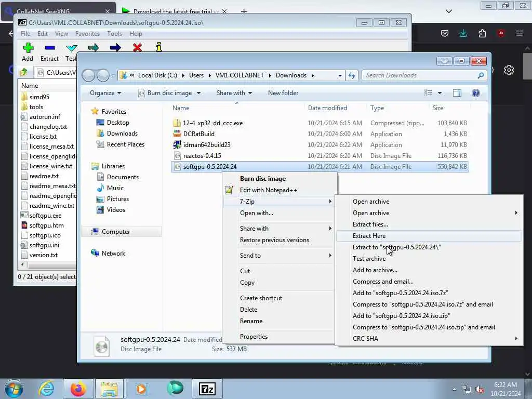The height and width of the screenshot is (399, 532).
Task: Expand the Send to submenu
Action: [x=278, y=256]
